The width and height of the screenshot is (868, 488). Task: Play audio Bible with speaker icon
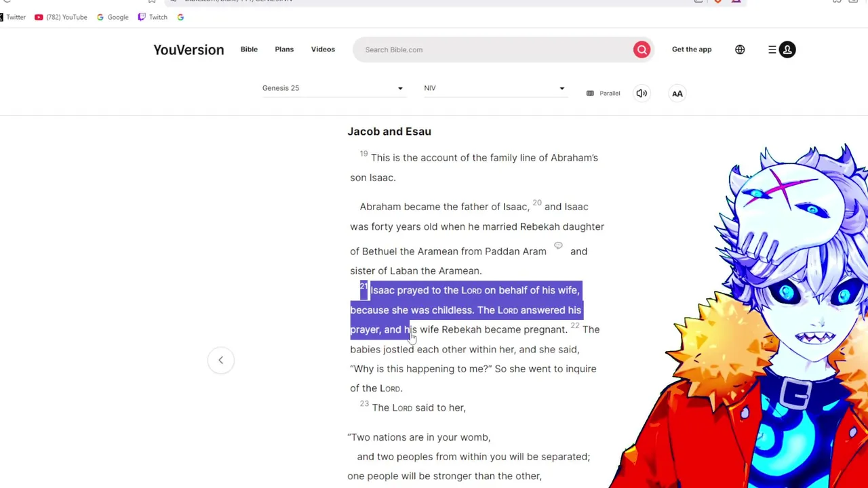click(x=642, y=94)
